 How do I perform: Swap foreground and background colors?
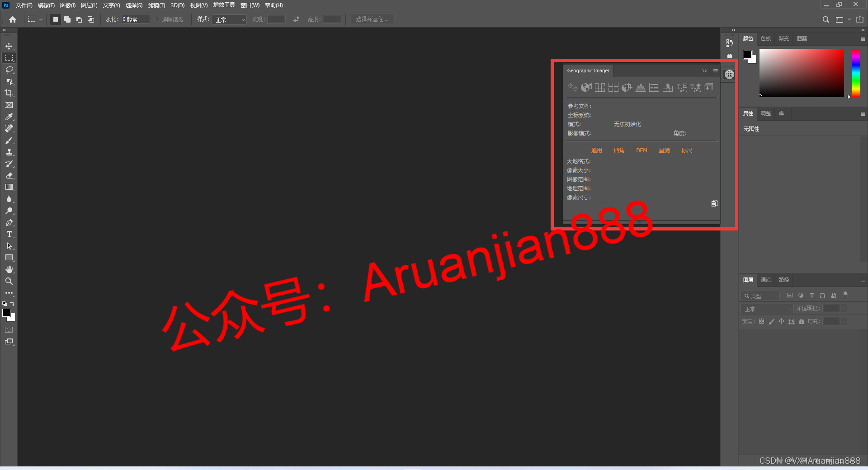[12, 304]
